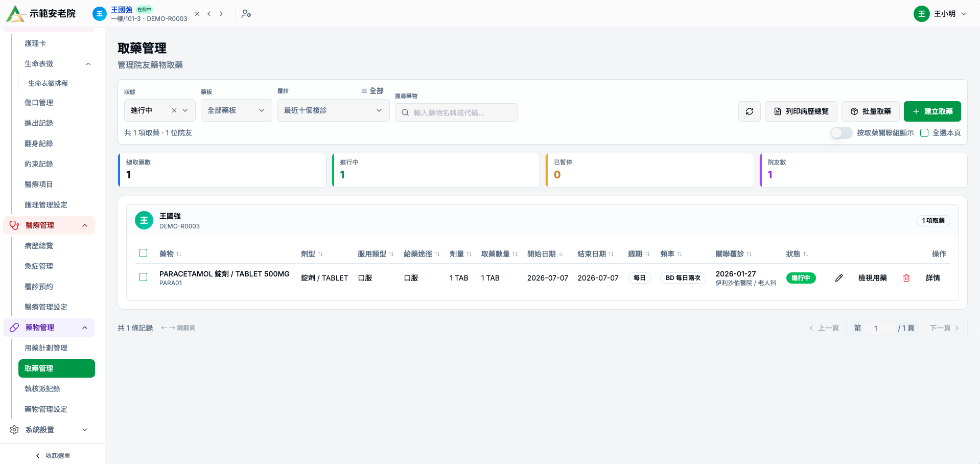Go to previous resident arrow
Viewport: 980px width, 464px height.
(209, 14)
